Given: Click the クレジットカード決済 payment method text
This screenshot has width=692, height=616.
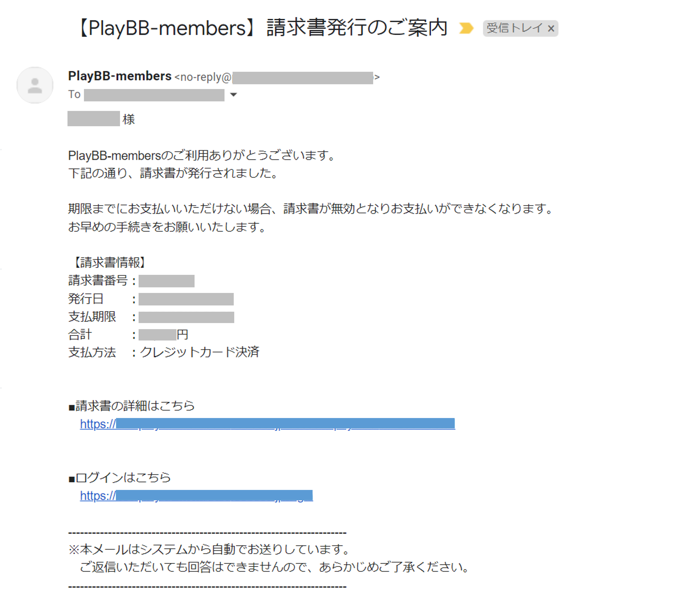Looking at the screenshot, I should click(199, 352).
